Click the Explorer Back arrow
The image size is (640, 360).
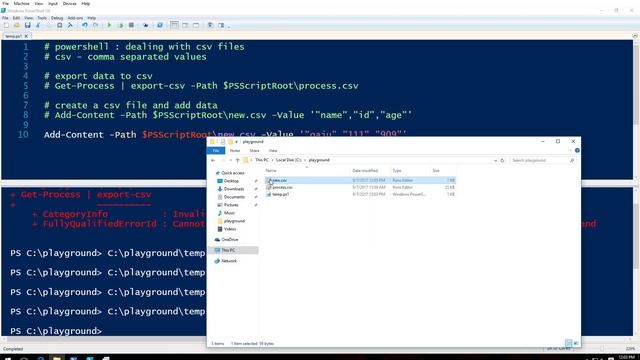pyautogui.click(x=213, y=160)
